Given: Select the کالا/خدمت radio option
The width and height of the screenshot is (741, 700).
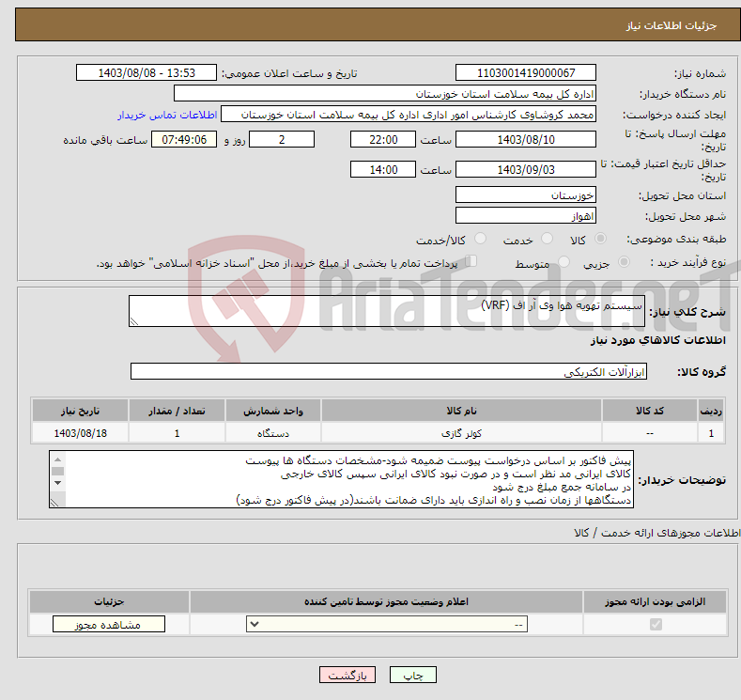Looking at the screenshot, I should point(480,239).
